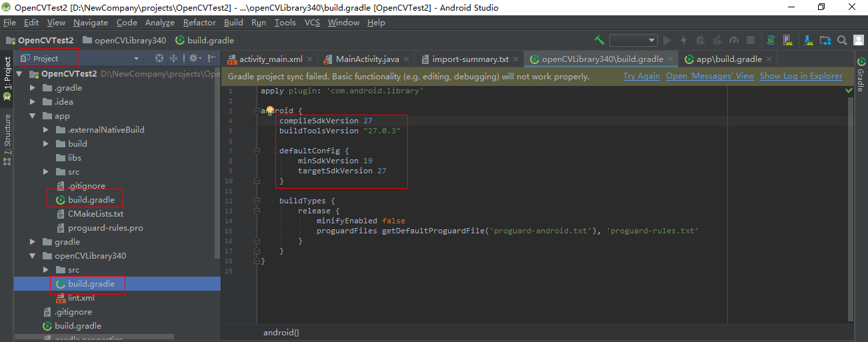Click the Debug bug icon
Image resolution: width=868 pixels, height=342 pixels.
click(701, 40)
